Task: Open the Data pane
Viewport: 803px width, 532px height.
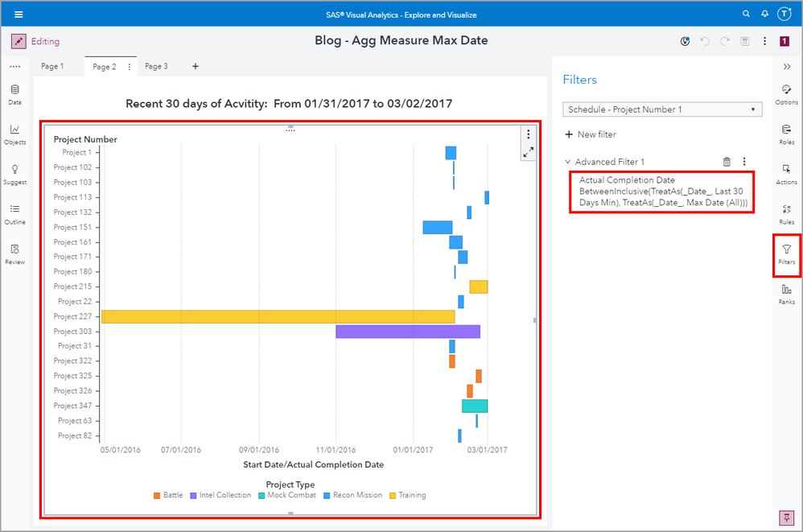Action: tap(14, 95)
